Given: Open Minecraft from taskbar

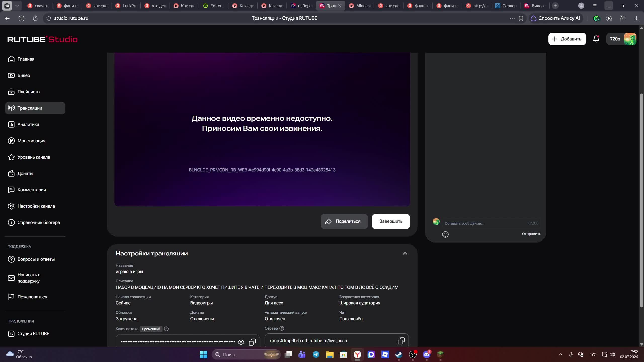Looking at the screenshot, I should (440, 354).
